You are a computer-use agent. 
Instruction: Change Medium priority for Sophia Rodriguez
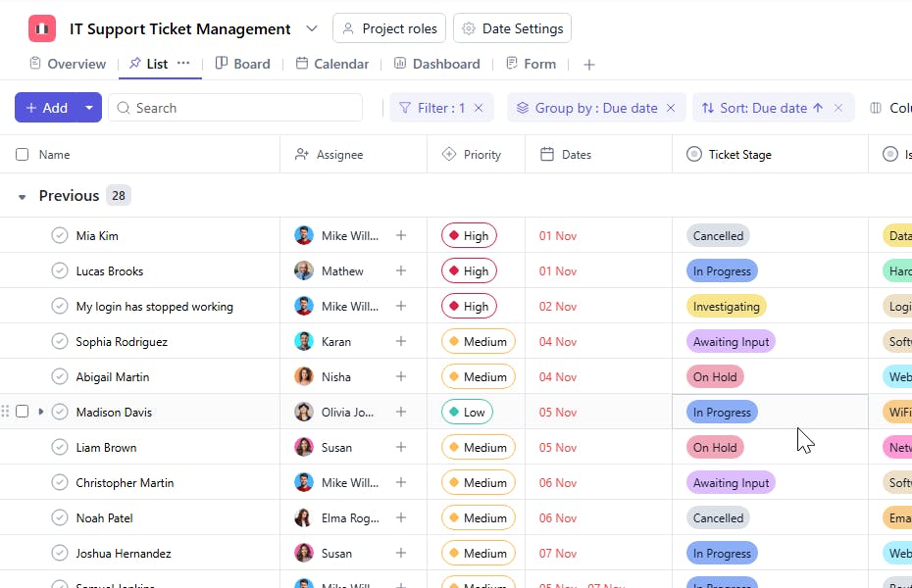tap(479, 342)
